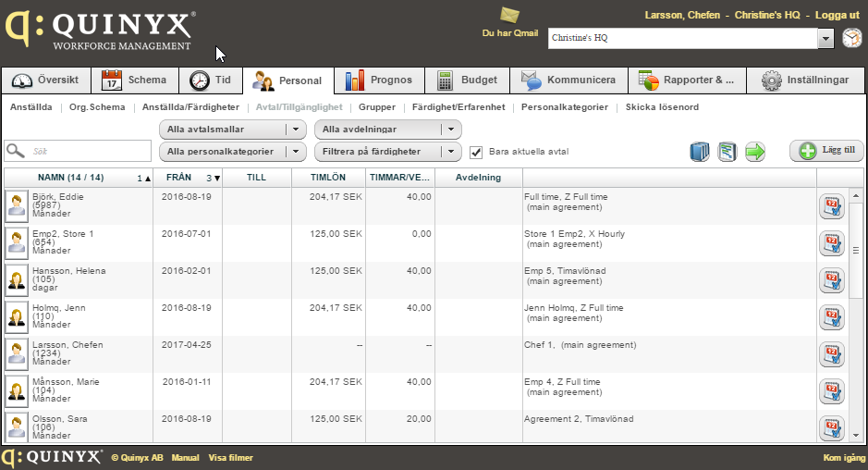
Task: Open the Prognos tab
Action: [x=380, y=80]
